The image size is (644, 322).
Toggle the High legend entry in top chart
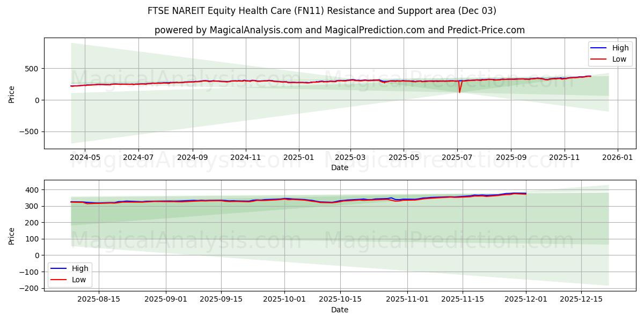(620, 48)
